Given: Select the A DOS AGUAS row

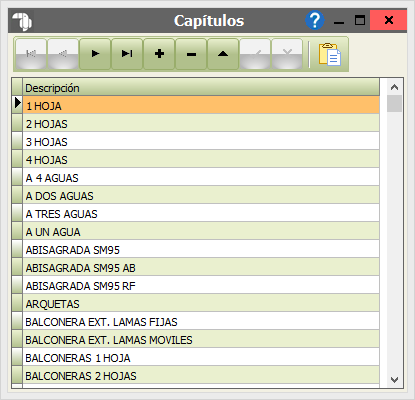Looking at the screenshot, I should click(201, 196).
